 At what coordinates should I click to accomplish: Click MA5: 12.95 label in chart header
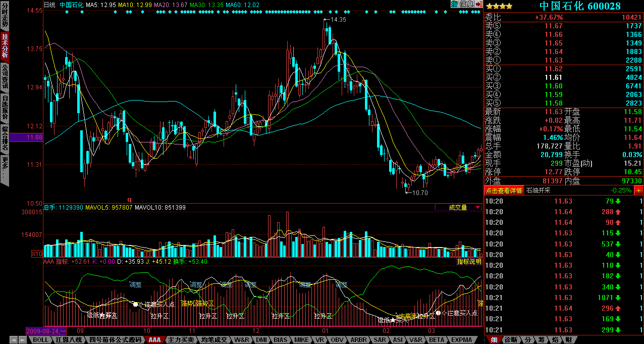(101, 5)
